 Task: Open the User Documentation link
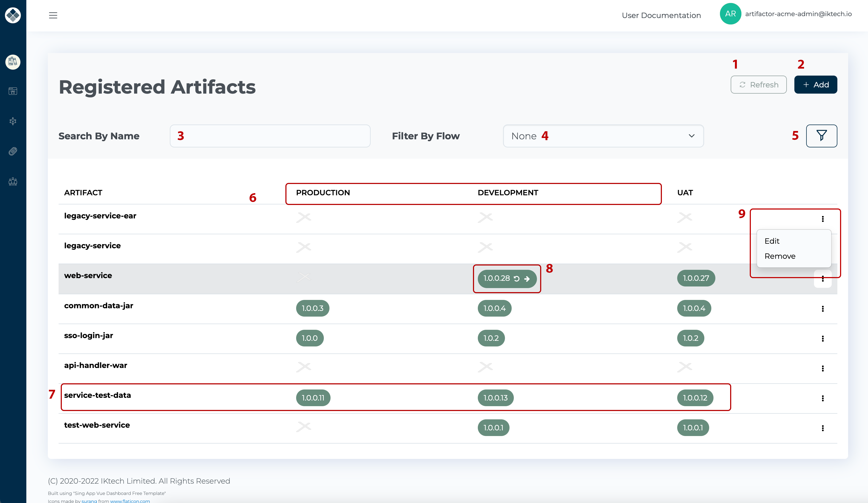[x=661, y=15]
